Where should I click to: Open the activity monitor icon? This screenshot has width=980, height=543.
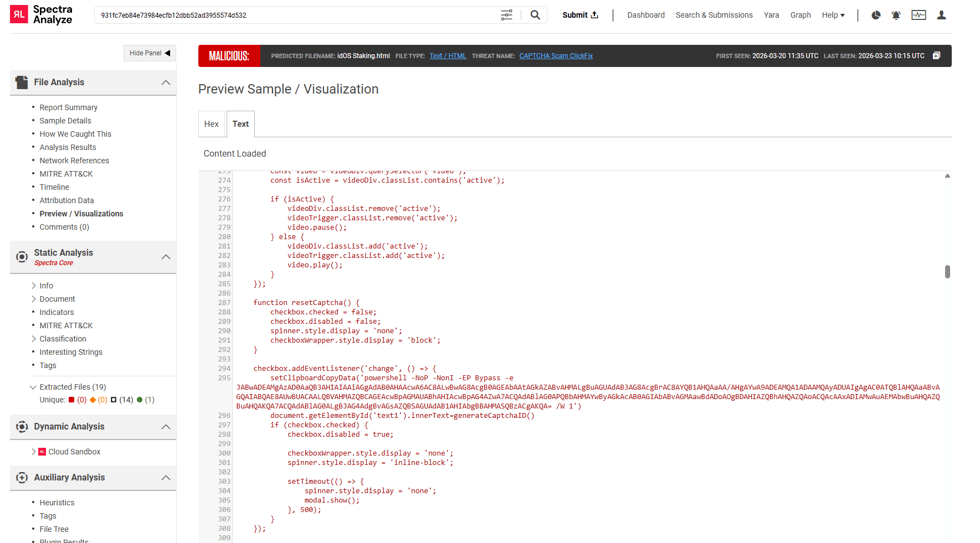coord(919,15)
